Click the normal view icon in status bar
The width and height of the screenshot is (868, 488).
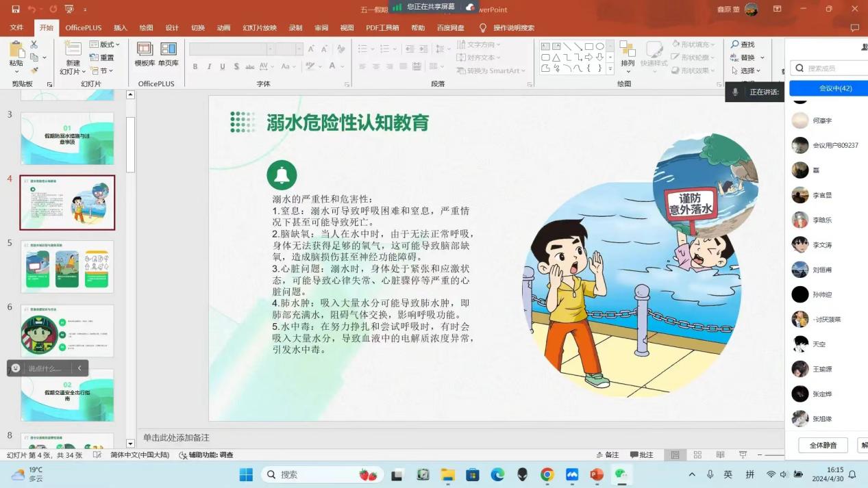click(675, 455)
